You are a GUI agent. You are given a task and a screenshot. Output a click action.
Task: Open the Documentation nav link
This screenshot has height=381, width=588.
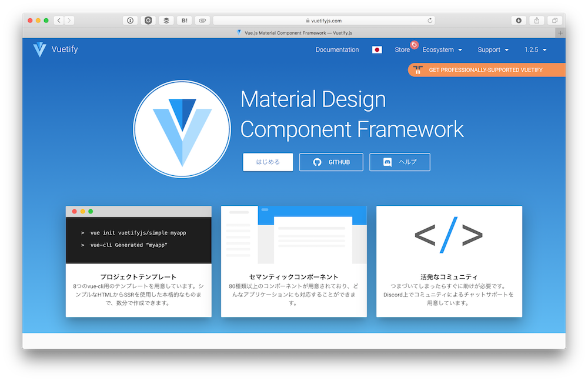[337, 50]
